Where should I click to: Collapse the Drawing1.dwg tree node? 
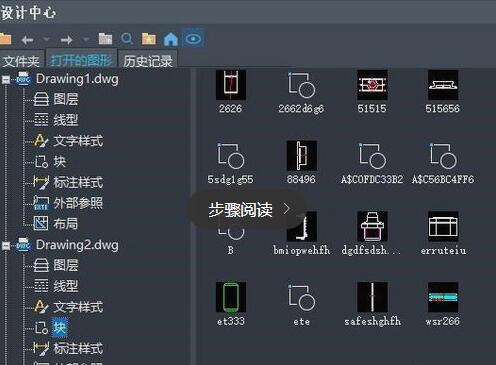[x=6, y=80]
